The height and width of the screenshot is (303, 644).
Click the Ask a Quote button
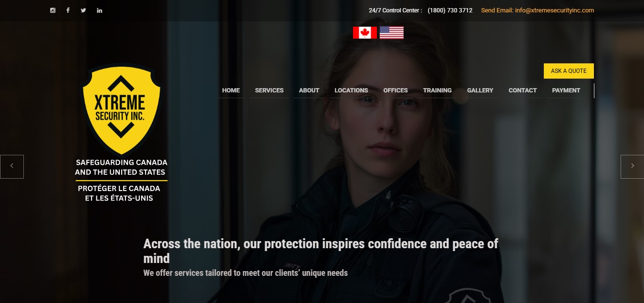[x=569, y=71]
